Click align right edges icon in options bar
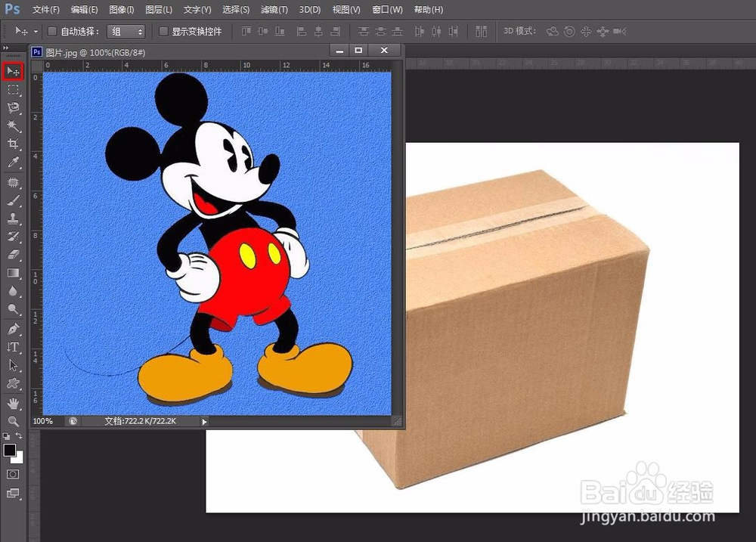756x542 pixels. (x=335, y=31)
